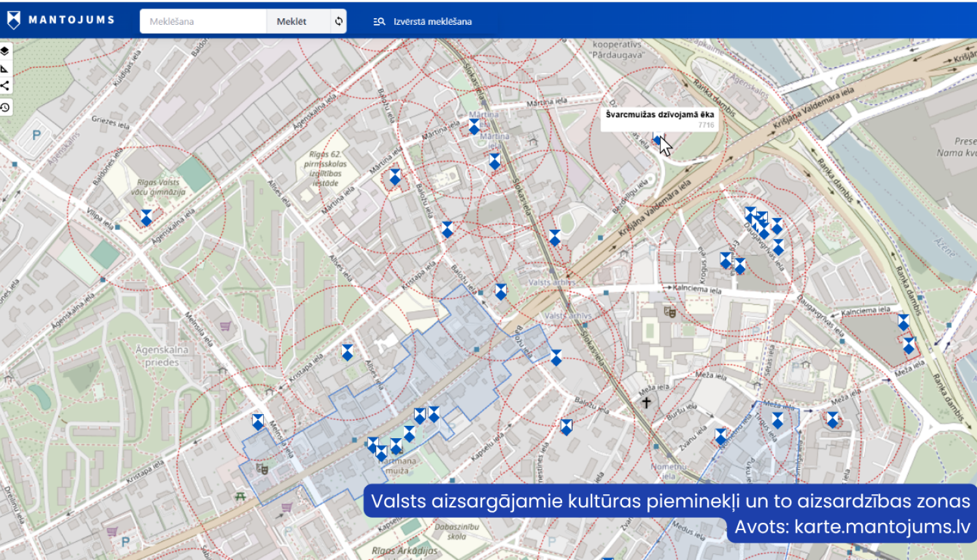Select the marker under the Švarcmuižas tooltip
This screenshot has width=977, height=560.
point(657,138)
